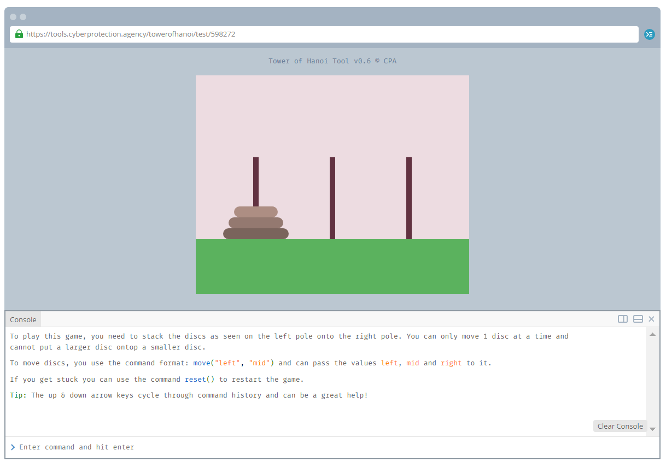Close the console panel
This screenshot has width=666, height=462.
(x=651, y=319)
